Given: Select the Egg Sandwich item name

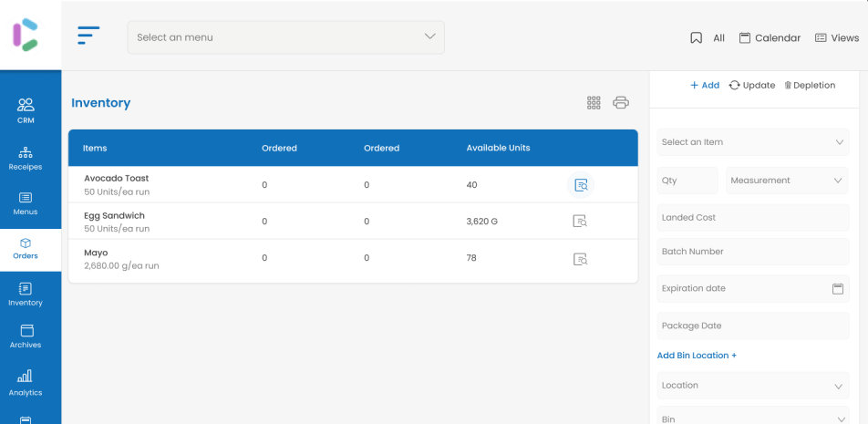Looking at the screenshot, I should 114,216.
